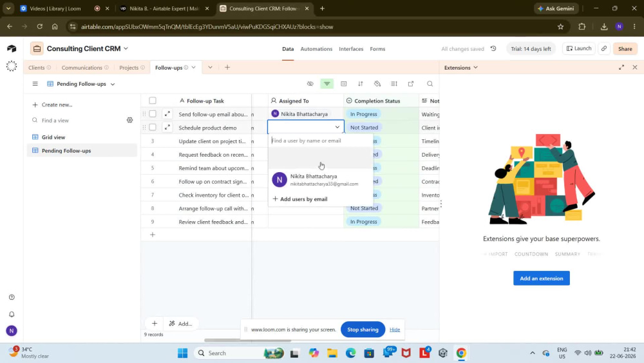This screenshot has width=644, height=363.
Task: Collapse the Assigned To cell dropdown arrow
Action: [x=337, y=128]
